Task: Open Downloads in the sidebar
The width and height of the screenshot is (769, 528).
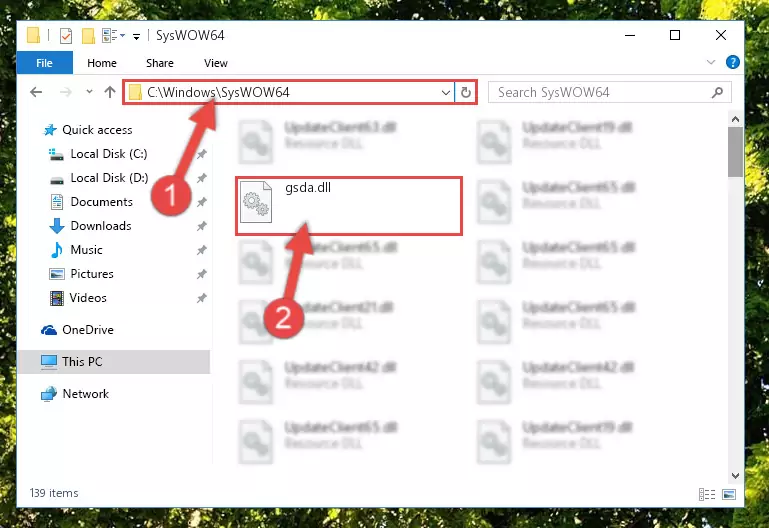Action: [x=101, y=226]
